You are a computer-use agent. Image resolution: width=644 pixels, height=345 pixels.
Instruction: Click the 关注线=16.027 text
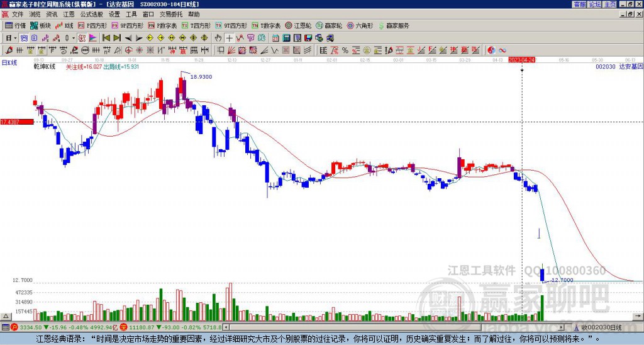84,67
